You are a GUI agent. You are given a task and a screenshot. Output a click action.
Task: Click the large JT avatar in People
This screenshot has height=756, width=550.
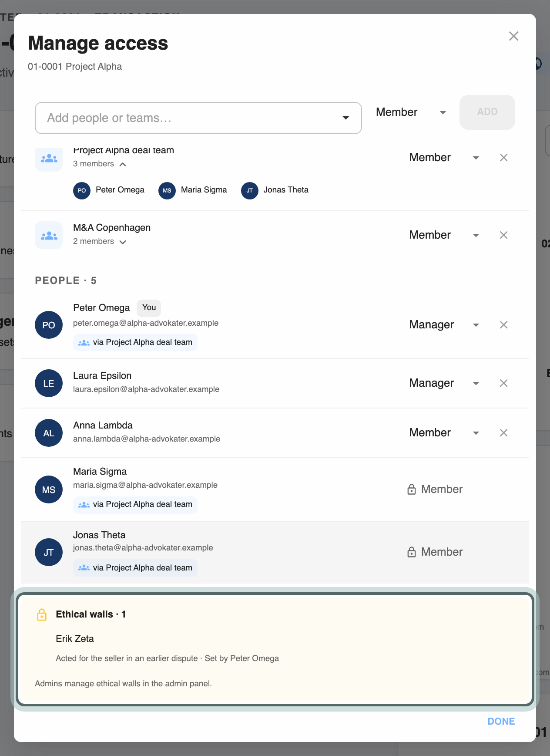[x=49, y=552]
